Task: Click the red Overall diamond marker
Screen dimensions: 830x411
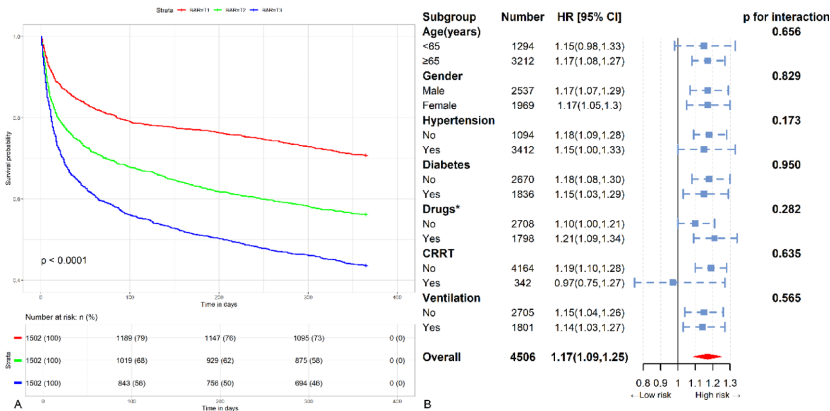Action: coord(706,356)
